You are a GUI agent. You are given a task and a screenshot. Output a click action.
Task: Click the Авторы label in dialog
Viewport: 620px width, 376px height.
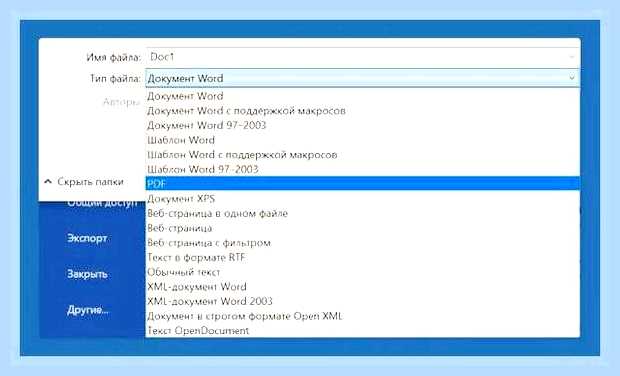[121, 102]
